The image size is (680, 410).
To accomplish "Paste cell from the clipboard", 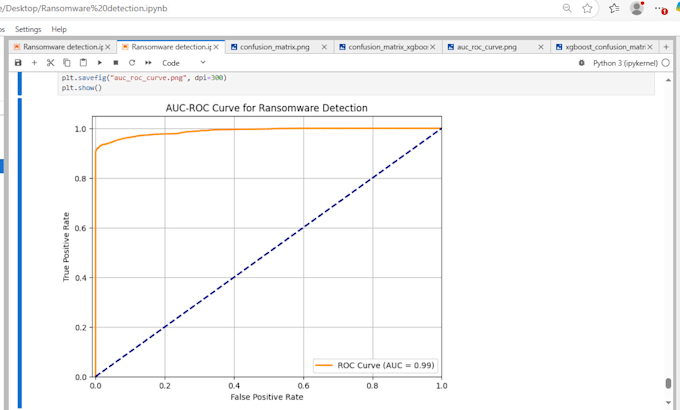I will 83,63.
